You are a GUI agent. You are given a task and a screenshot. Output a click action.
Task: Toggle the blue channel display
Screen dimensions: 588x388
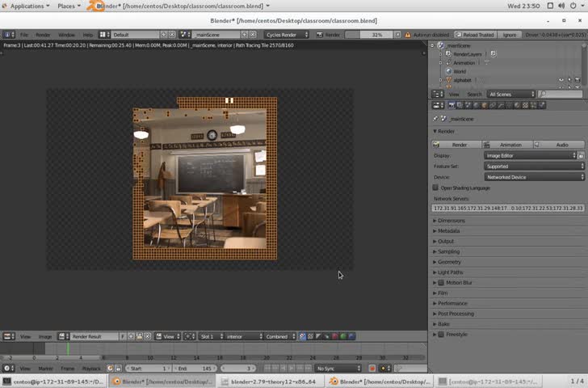[x=351, y=336]
